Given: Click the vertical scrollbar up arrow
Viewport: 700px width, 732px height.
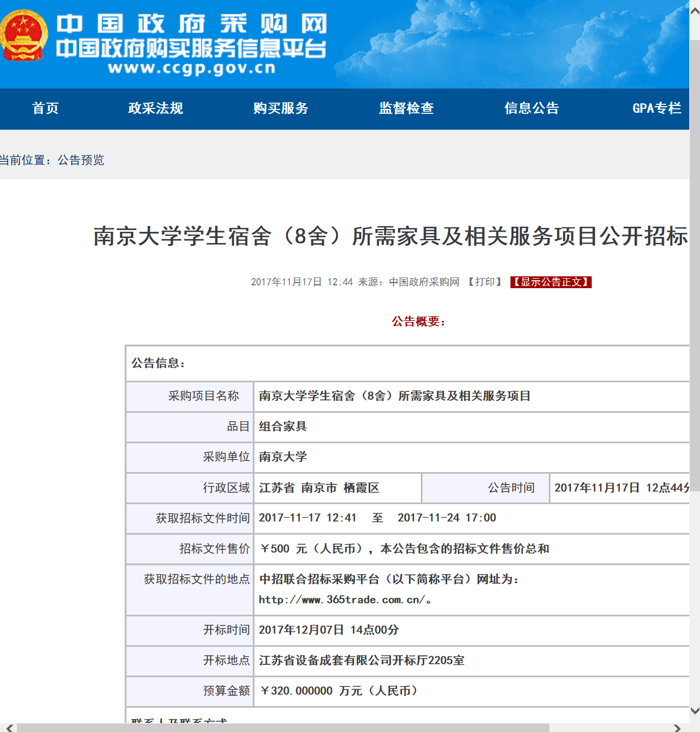Looking at the screenshot, I should tap(695, 12).
